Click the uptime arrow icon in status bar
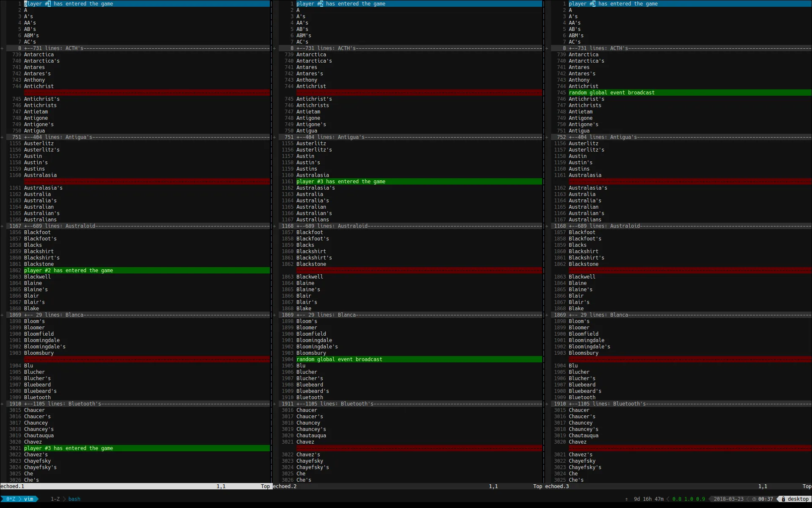Viewport: 812px width, 508px height. point(626,499)
